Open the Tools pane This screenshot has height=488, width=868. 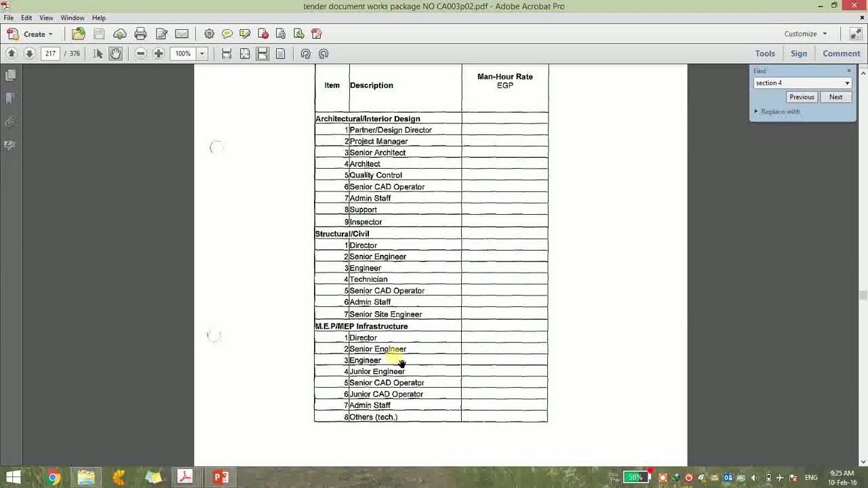[765, 54]
